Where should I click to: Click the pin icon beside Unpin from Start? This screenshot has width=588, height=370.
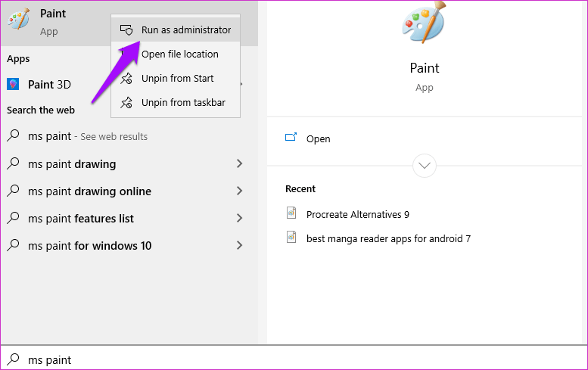pyautogui.click(x=126, y=79)
